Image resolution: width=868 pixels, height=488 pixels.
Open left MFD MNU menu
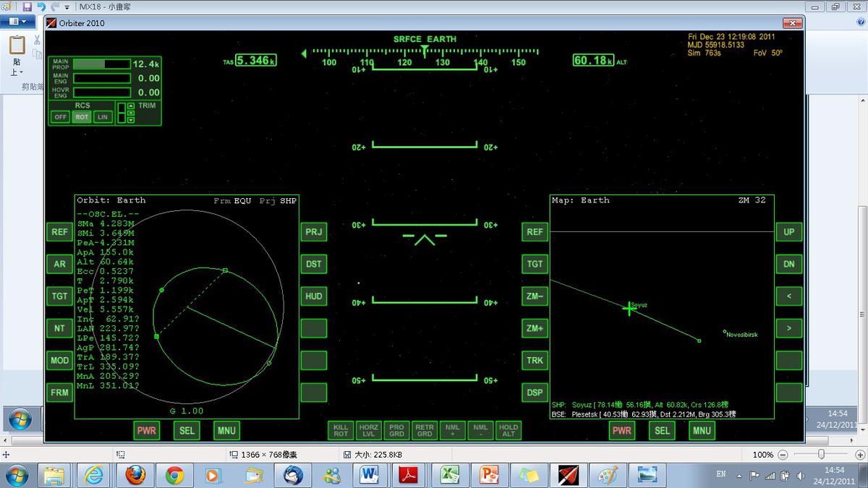[226, 431]
